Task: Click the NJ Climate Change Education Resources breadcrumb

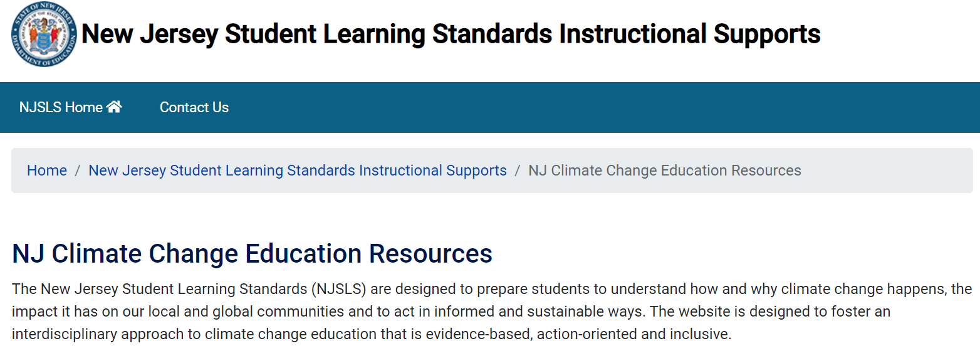Action: [x=665, y=170]
